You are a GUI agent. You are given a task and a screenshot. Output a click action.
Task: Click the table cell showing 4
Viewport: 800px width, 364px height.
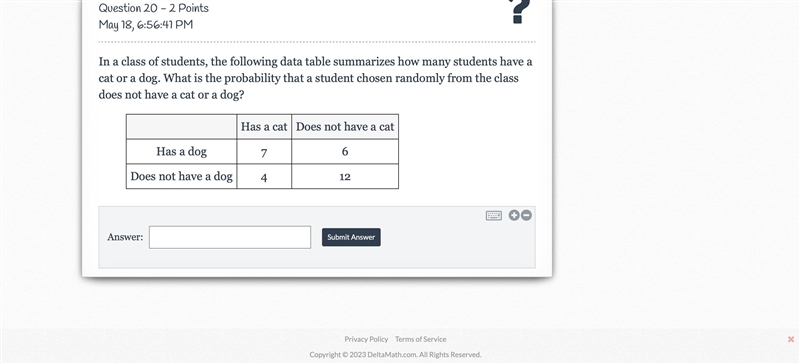(264, 177)
